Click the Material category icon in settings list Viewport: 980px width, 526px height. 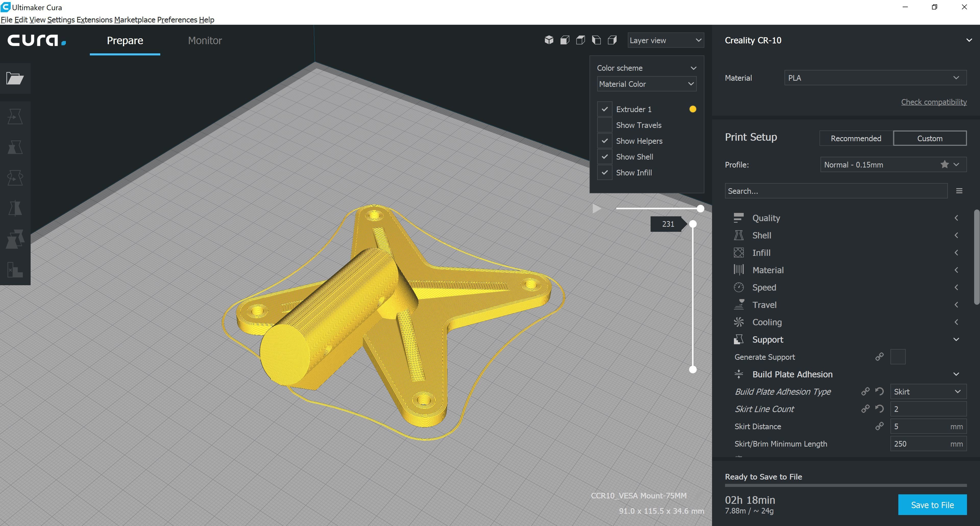coord(738,270)
